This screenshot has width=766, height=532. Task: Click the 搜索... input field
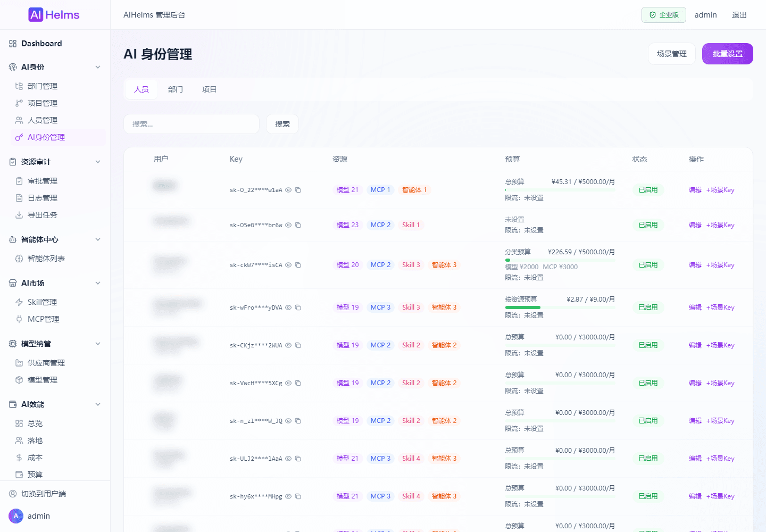[191, 124]
